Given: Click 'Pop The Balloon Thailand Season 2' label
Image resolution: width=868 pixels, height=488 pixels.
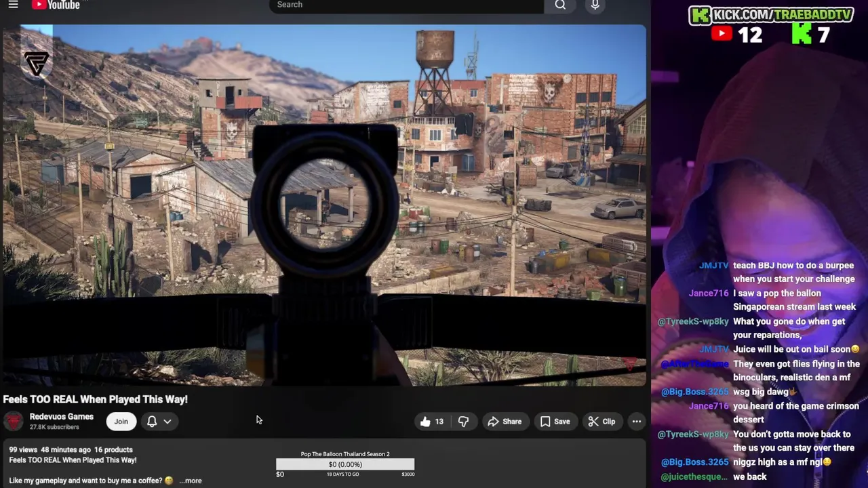Looking at the screenshot, I should click(345, 454).
